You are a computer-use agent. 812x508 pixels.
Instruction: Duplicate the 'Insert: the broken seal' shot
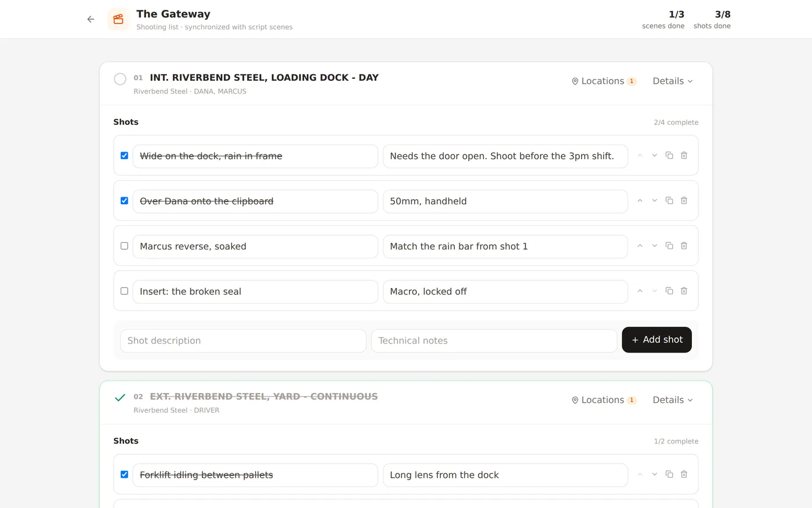(669, 291)
